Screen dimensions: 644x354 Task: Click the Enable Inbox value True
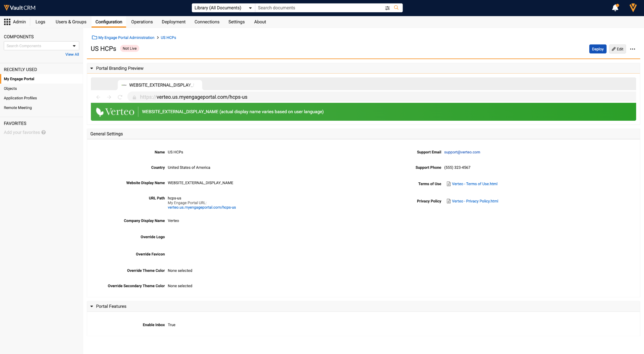tap(172, 325)
